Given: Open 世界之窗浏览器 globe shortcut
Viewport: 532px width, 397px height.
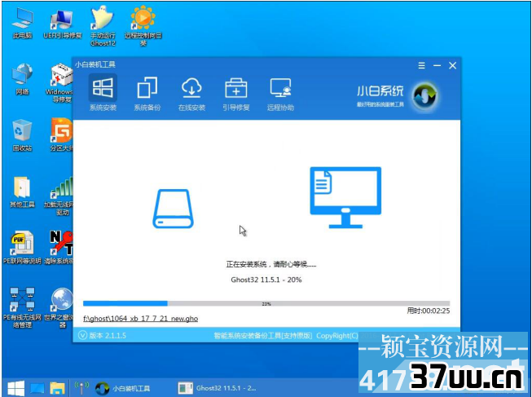Looking at the screenshot, I should pyautogui.click(x=59, y=307).
